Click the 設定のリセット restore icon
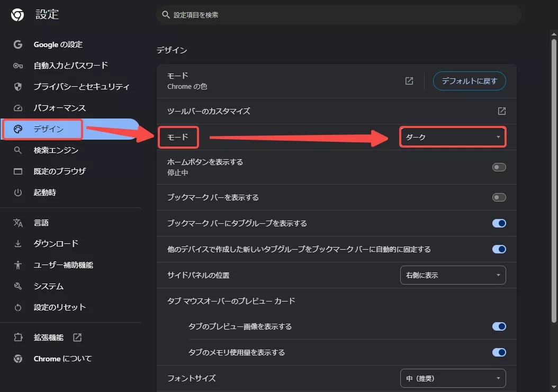This screenshot has height=392, width=558. 17,307
